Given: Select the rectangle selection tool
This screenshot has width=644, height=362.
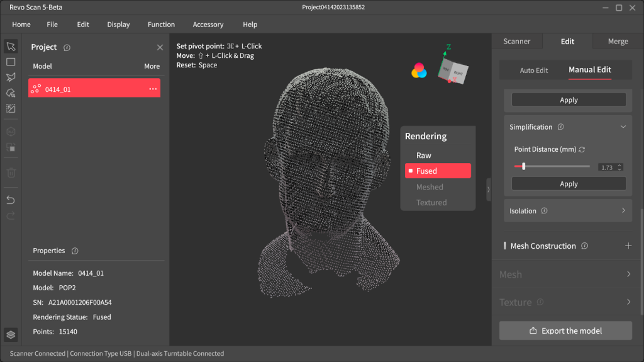Looking at the screenshot, I should (11, 62).
